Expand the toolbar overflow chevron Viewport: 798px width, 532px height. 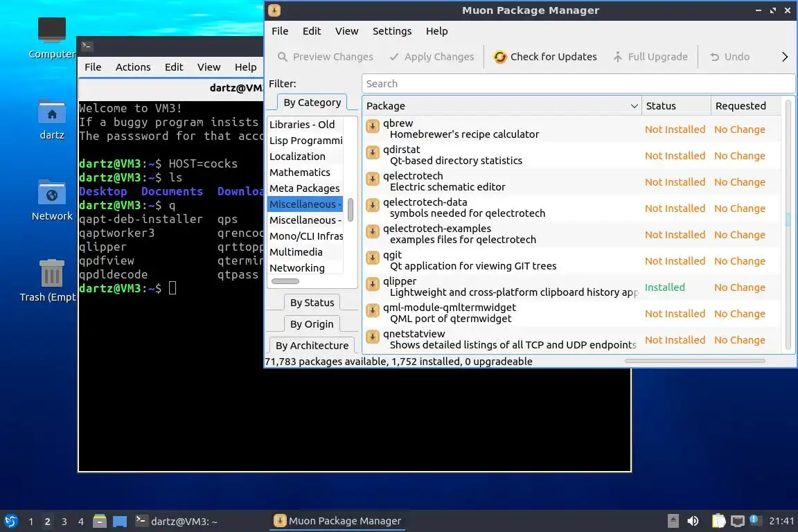point(784,57)
